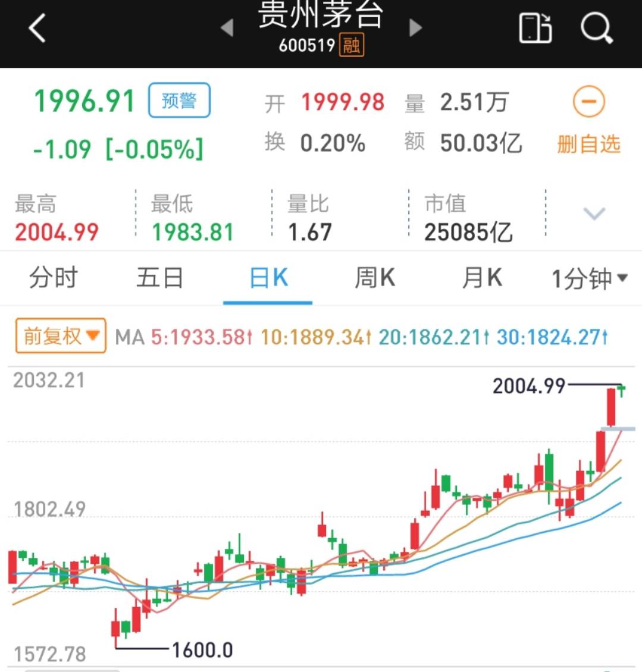This screenshot has width=642, height=672.
Task: Tap the MA 5:1933.58 indicator value
Action: click(202, 337)
